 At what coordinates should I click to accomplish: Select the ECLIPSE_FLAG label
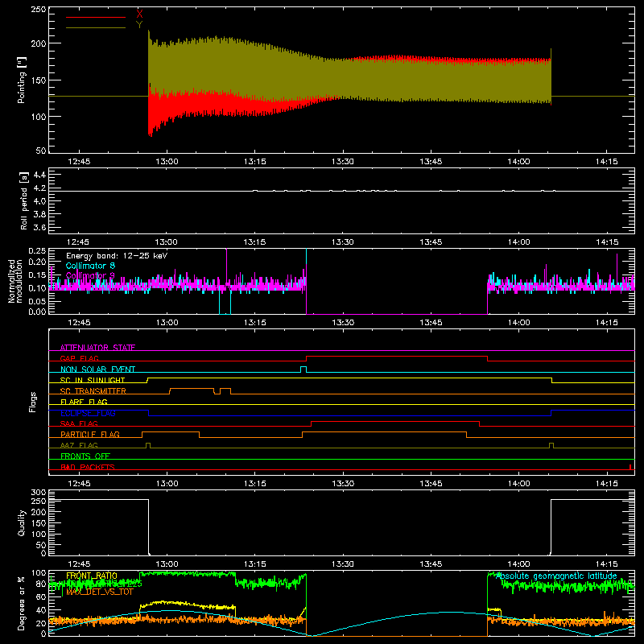click(x=88, y=413)
